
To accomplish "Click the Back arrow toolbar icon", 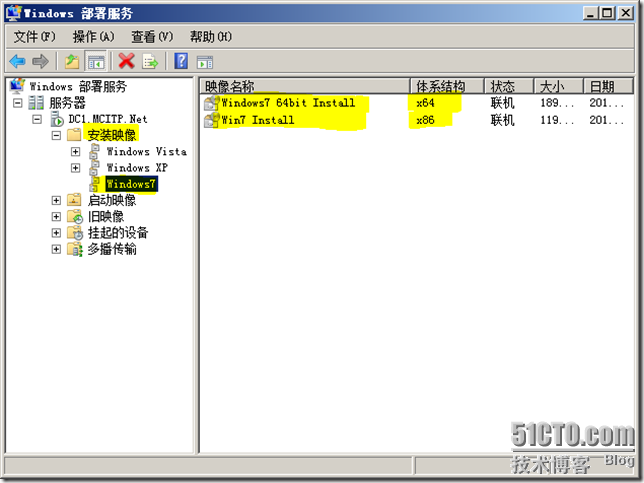I will (x=17, y=62).
